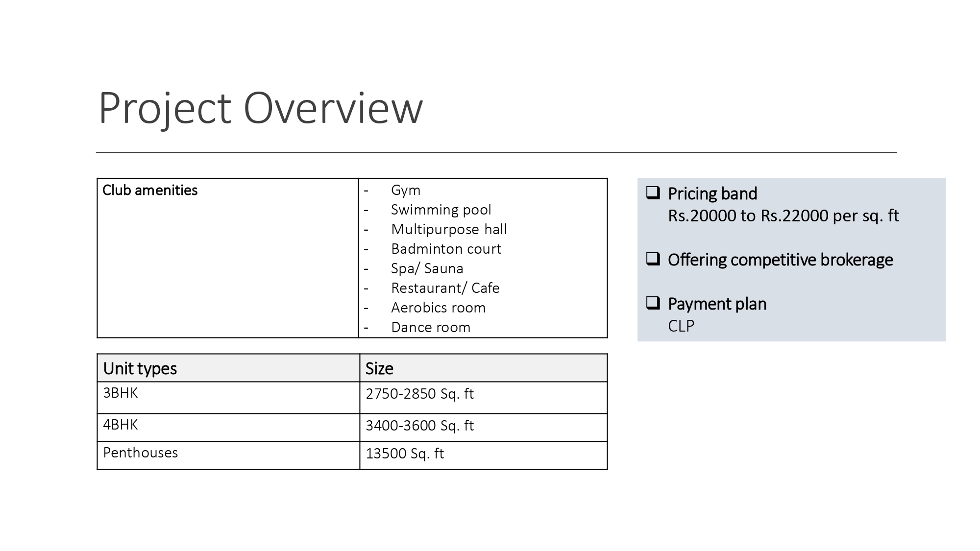
Task: Click the Unit types header cell
Action: [x=140, y=368]
